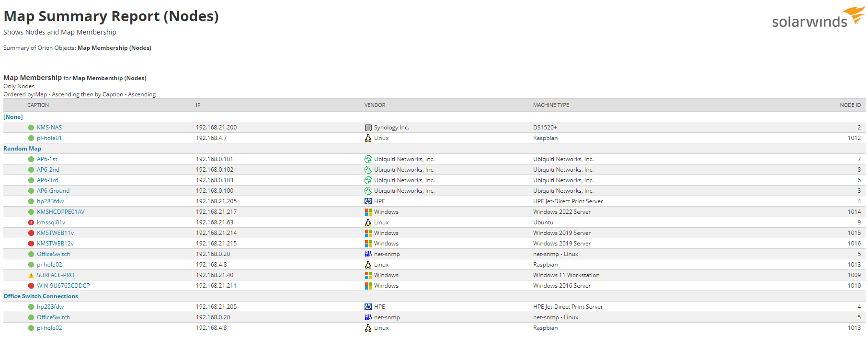Image resolution: width=868 pixels, height=338 pixels.
Task: Click node ID 1010
Action: [x=854, y=286]
